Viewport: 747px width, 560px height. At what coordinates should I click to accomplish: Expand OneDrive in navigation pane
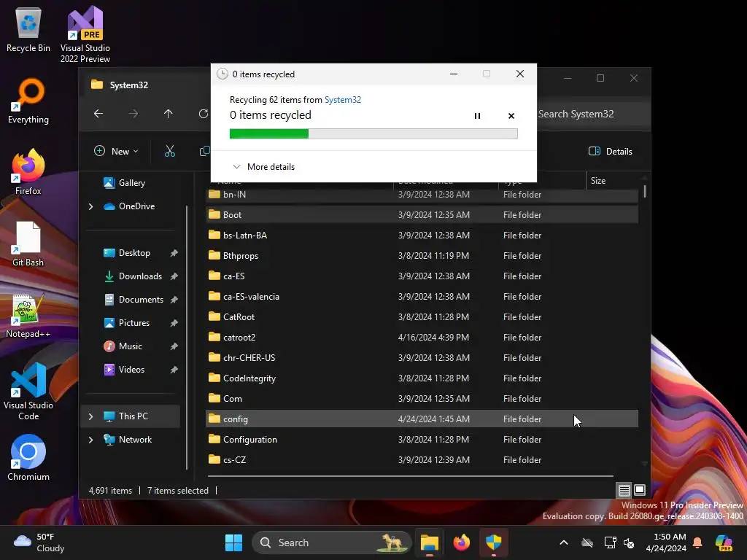pyautogui.click(x=90, y=206)
